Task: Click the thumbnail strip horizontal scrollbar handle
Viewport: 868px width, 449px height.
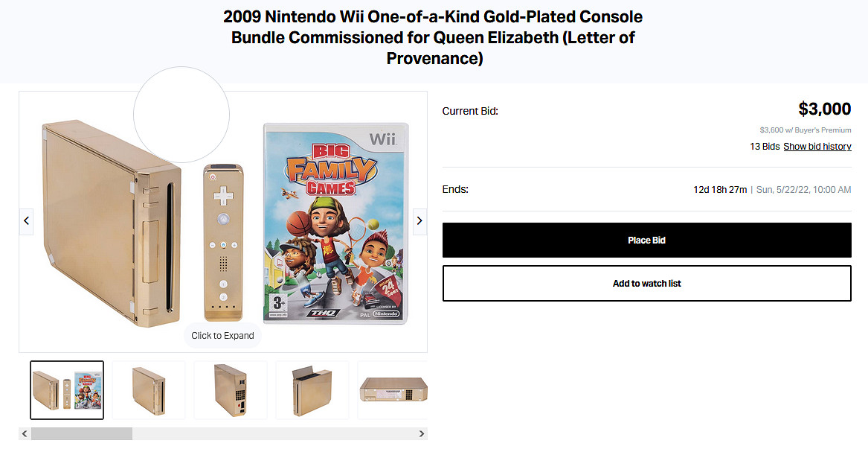Action: coord(82,433)
